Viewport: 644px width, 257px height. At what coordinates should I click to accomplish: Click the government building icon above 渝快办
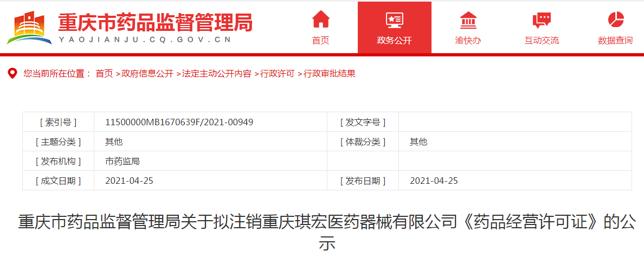tap(468, 20)
